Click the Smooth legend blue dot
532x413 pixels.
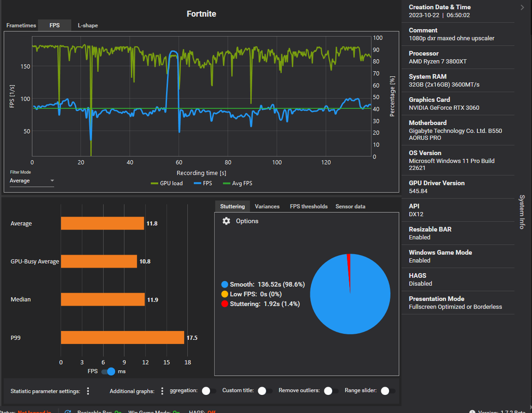(x=225, y=284)
